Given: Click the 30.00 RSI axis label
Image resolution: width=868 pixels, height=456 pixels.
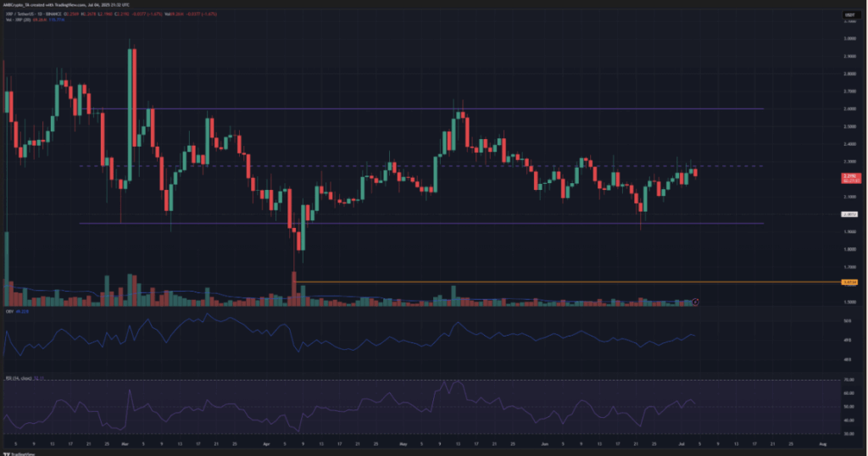Looking at the screenshot, I should point(849,434).
